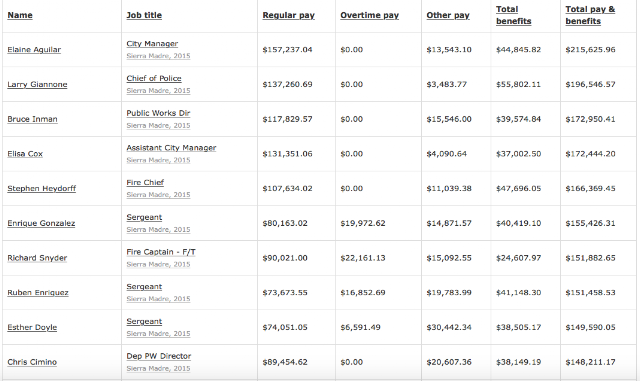Select total benefits value $41,148.30

tap(518, 292)
